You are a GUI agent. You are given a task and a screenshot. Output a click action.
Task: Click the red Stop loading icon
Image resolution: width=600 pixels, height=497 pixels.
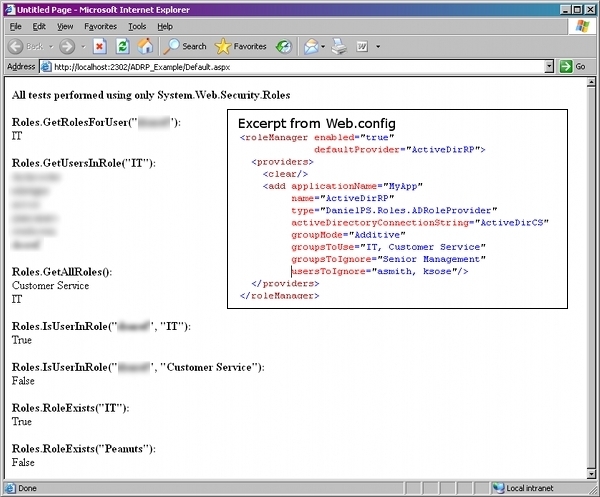pyautogui.click(x=99, y=47)
